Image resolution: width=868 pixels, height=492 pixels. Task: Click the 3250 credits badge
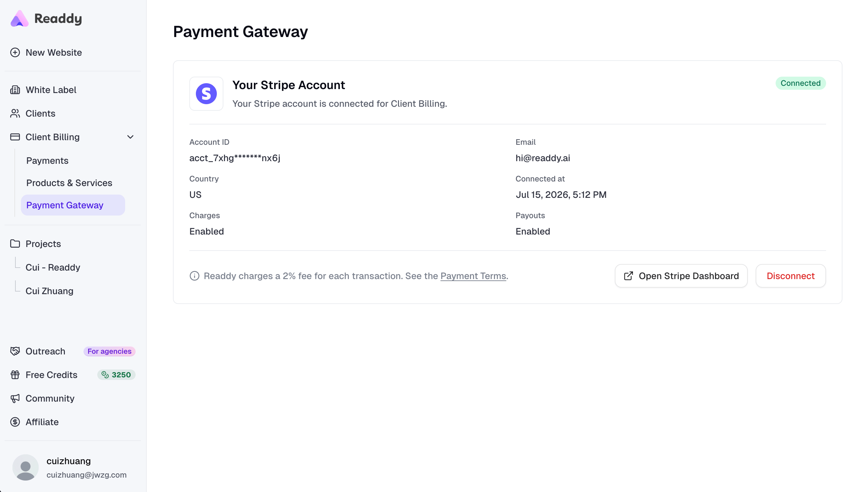(x=117, y=375)
